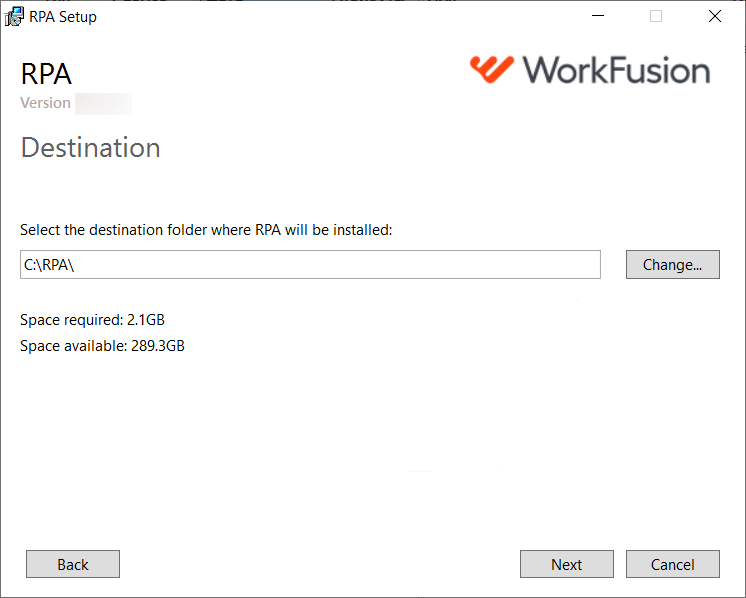Click the Space required: 2.1GB text

pyautogui.click(x=92, y=320)
